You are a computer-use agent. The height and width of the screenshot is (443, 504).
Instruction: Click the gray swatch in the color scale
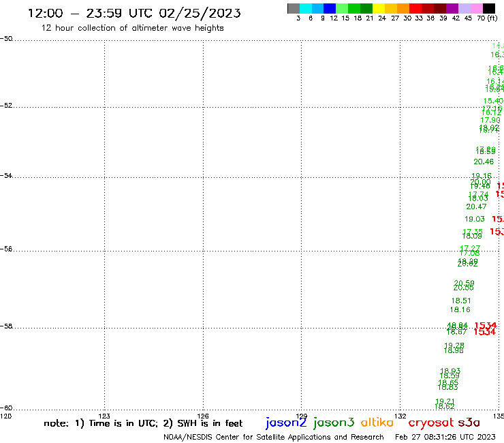point(294,8)
